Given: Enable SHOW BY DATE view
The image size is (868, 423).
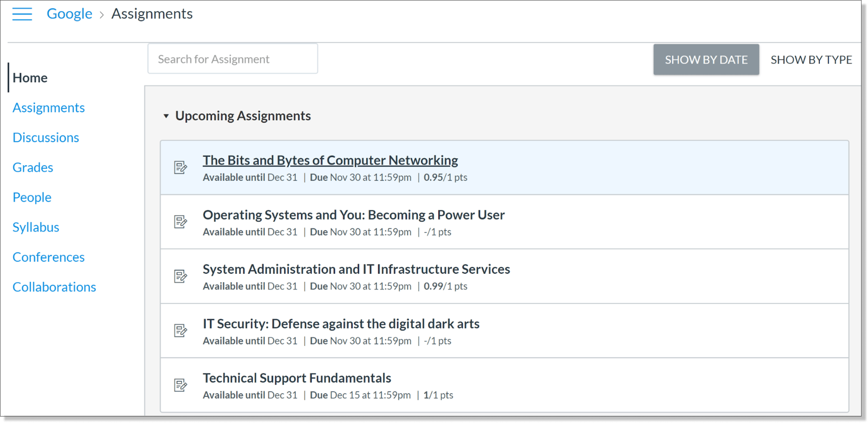Looking at the screenshot, I should [706, 59].
